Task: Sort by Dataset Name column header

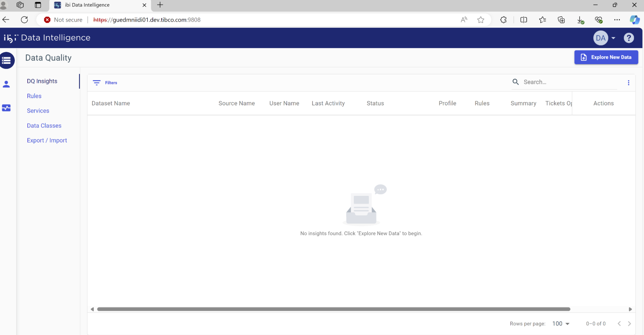Action: [111, 103]
